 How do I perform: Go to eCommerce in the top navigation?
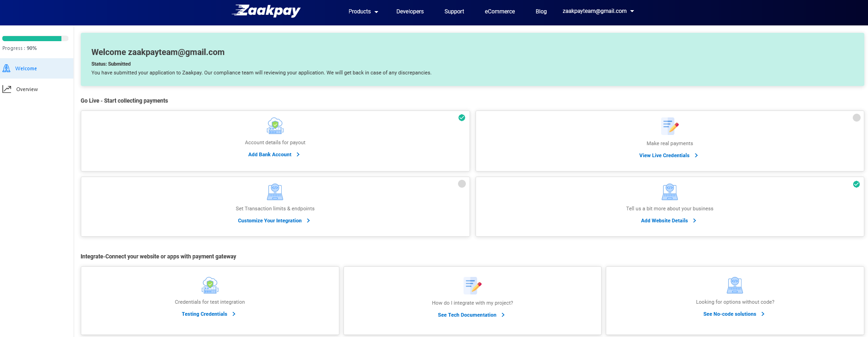[500, 12]
